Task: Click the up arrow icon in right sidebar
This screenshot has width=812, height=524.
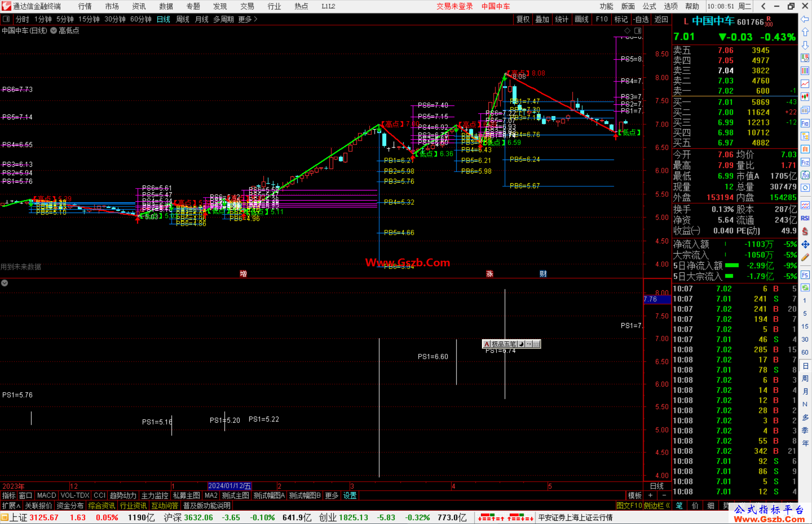Action: point(805,32)
